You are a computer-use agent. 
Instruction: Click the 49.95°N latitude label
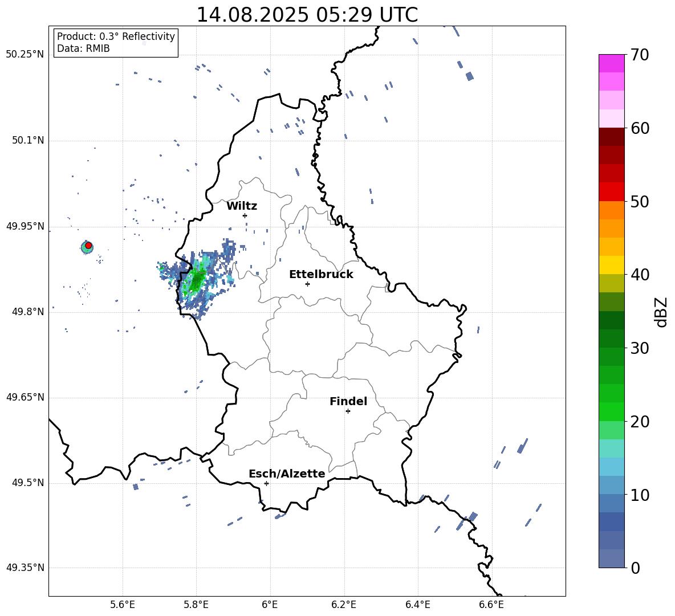click(x=25, y=226)
